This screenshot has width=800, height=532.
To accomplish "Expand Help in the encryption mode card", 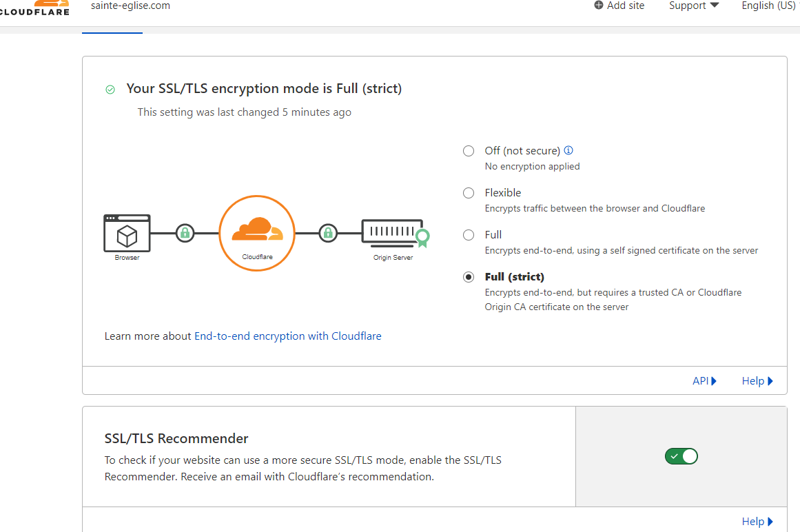I will click(x=757, y=381).
